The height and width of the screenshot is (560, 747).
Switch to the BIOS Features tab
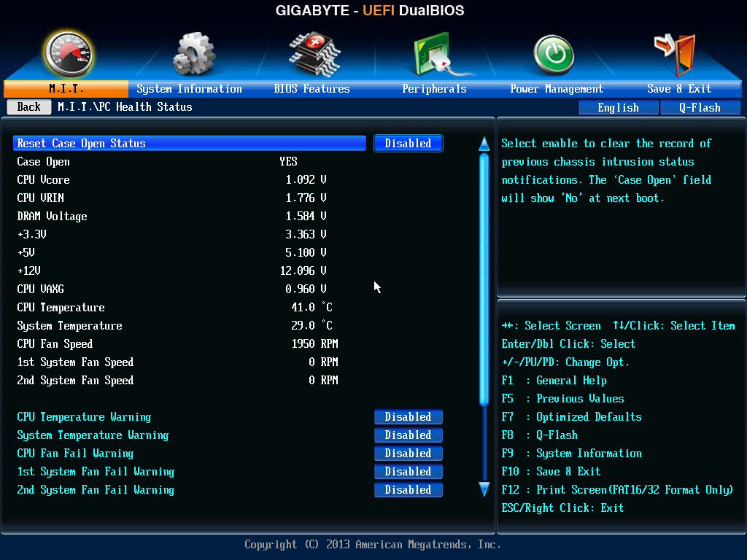[x=311, y=88]
